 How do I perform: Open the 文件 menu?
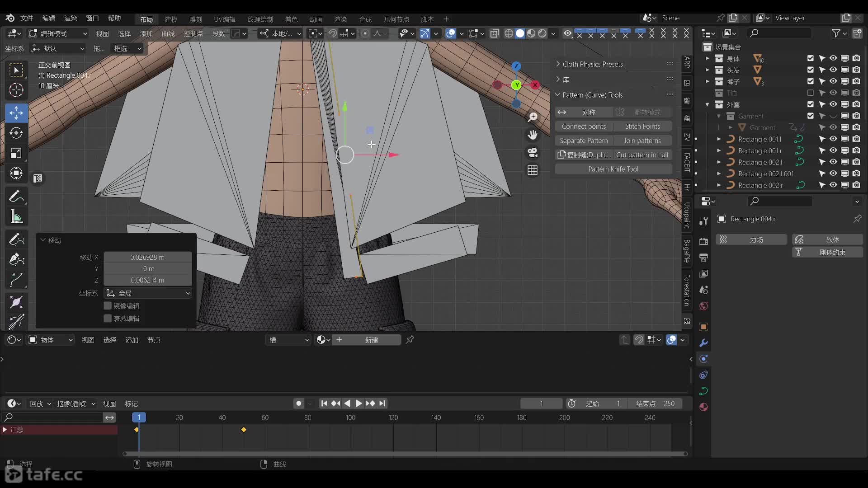coord(27,18)
